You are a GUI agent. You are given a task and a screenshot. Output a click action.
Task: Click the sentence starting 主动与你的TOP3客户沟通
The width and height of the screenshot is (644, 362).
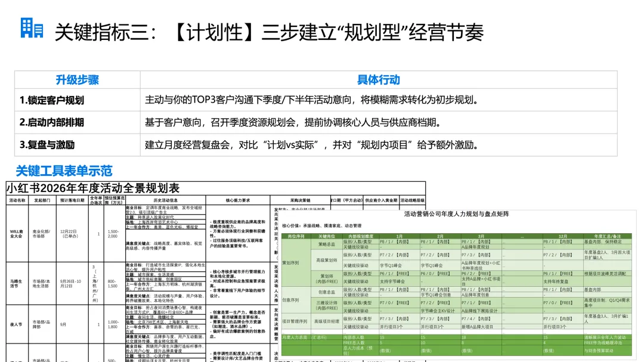click(312, 100)
